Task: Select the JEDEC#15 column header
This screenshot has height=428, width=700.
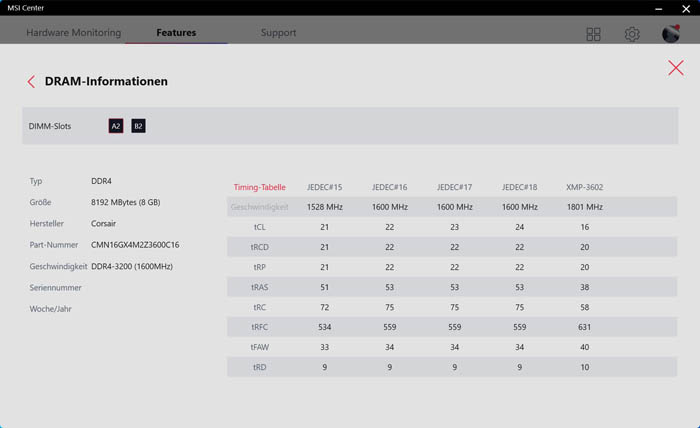Action: tap(324, 187)
